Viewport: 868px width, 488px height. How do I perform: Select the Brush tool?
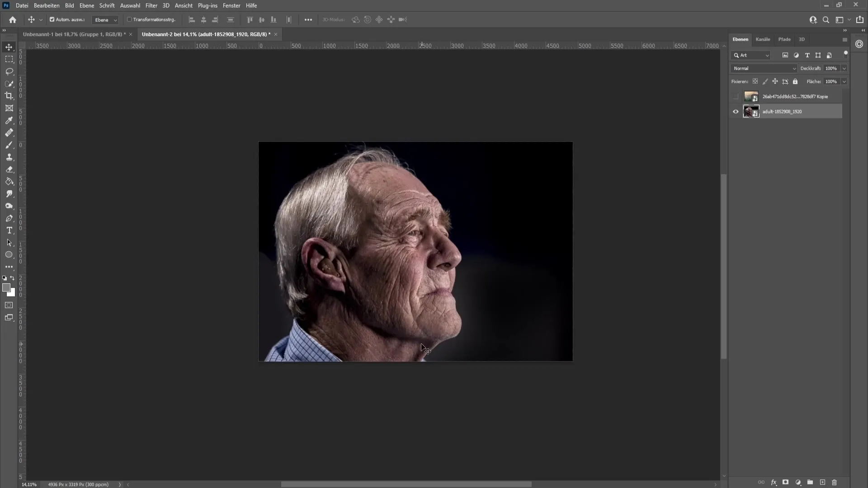point(9,145)
